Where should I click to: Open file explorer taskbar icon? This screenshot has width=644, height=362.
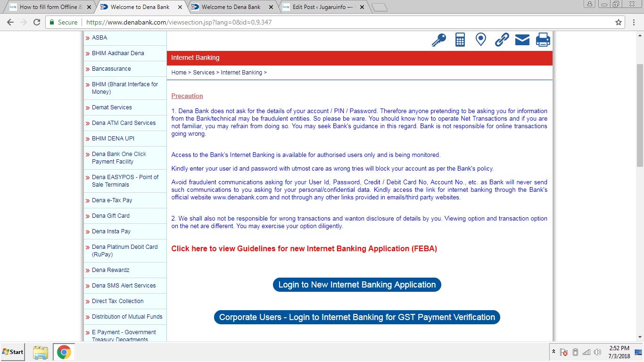pos(41,352)
